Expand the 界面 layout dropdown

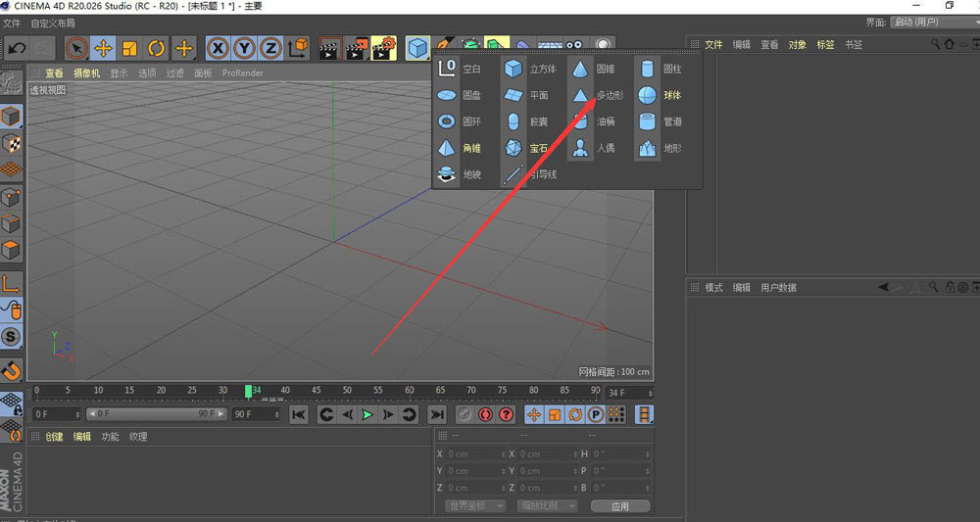click(935, 23)
